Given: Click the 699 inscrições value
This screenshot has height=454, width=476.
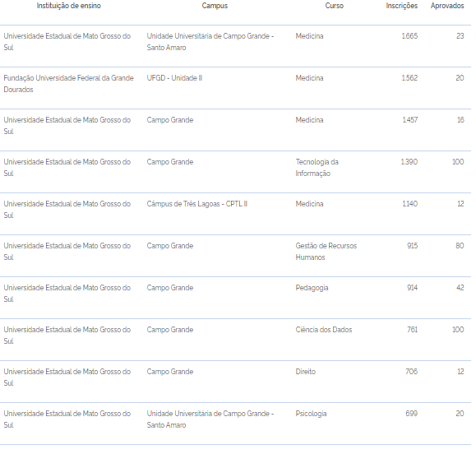Looking at the screenshot, I should [411, 414].
